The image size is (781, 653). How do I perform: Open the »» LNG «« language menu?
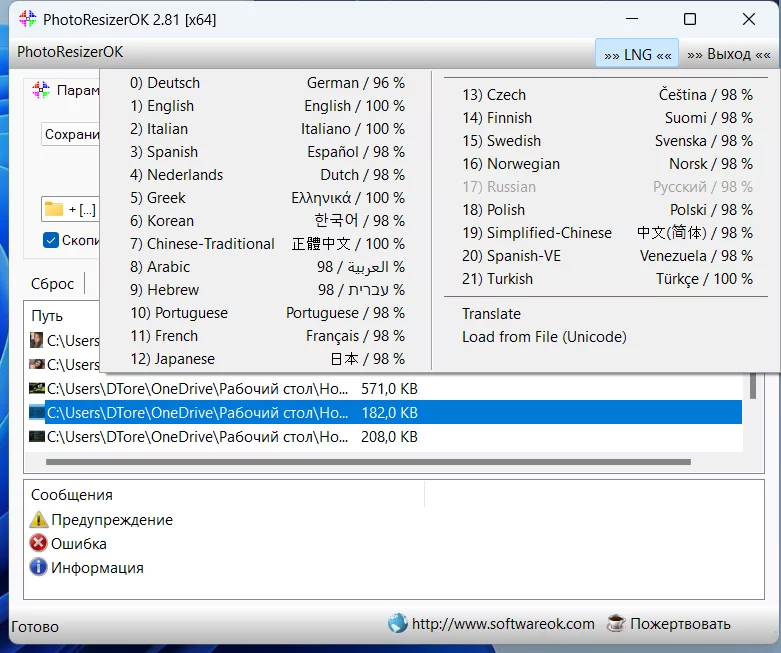pyautogui.click(x=637, y=54)
